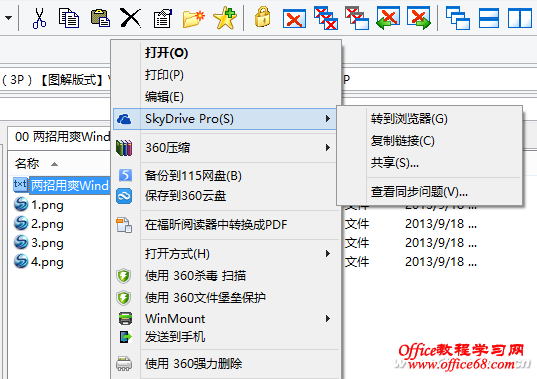Viewport: 537px width, 379px height.
Task: Cascade windows toolbar icon
Action: [458, 18]
